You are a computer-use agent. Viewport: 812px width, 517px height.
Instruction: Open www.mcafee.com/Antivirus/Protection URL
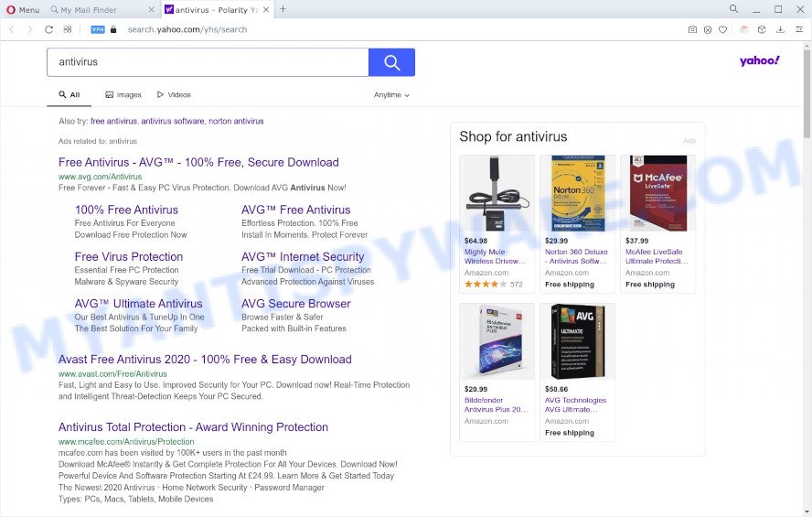point(126,442)
